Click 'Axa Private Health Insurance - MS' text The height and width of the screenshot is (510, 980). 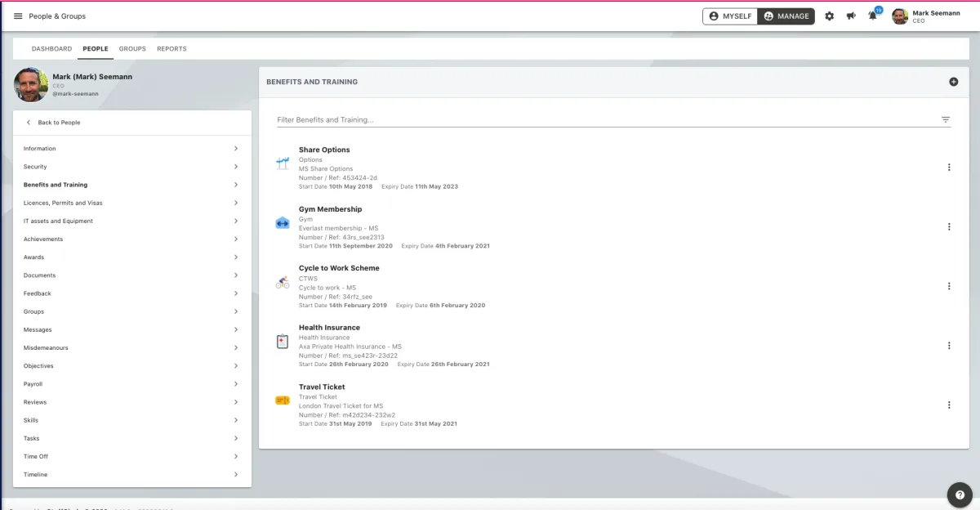click(350, 347)
